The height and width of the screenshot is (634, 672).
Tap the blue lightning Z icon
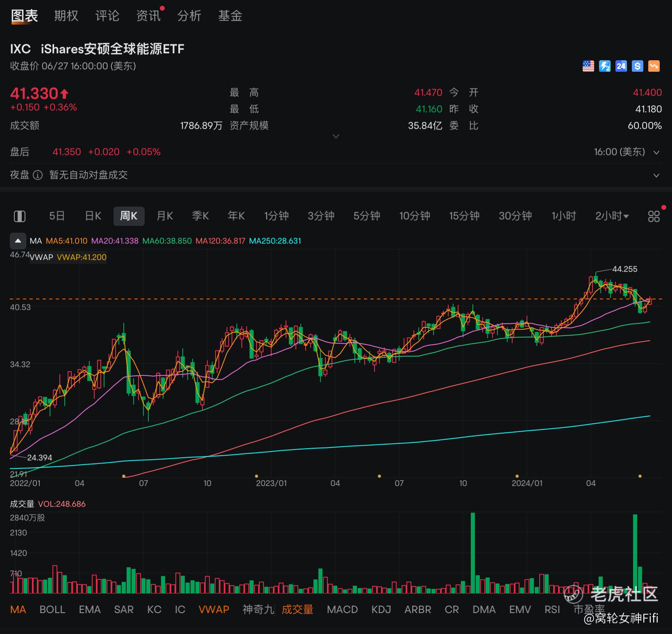(604, 66)
